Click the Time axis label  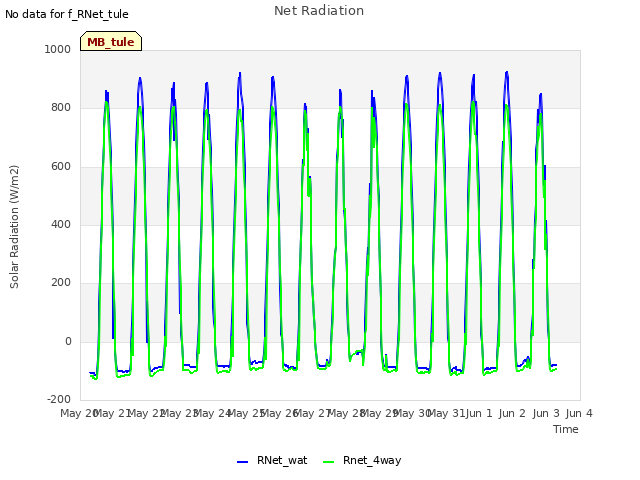pos(566,429)
